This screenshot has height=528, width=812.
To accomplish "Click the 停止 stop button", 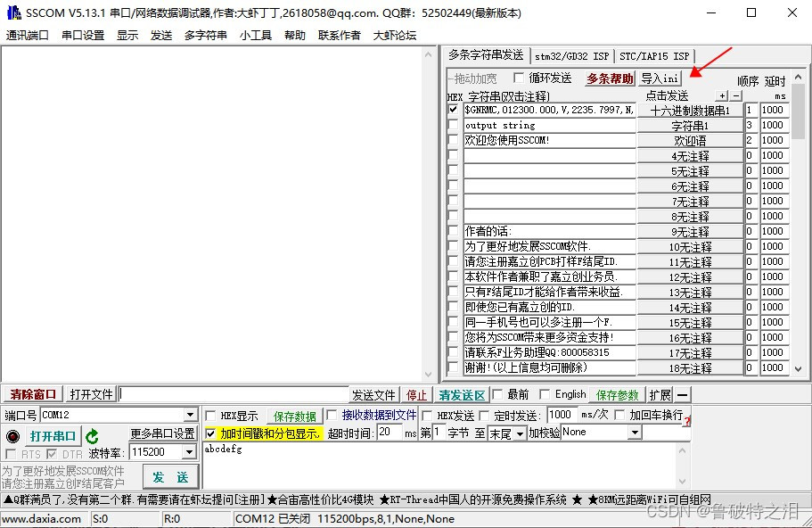I will [x=417, y=393].
